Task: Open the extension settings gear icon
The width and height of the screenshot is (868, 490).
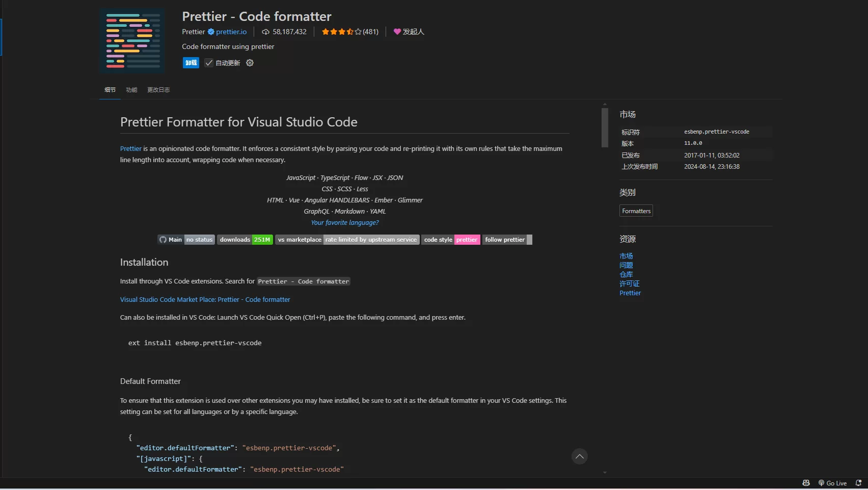Action: click(x=250, y=63)
